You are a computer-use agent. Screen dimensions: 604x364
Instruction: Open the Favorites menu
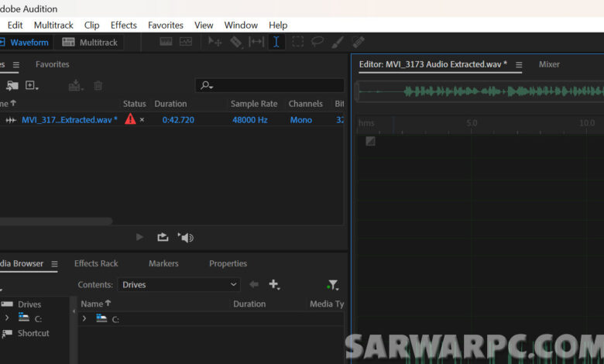tap(166, 25)
